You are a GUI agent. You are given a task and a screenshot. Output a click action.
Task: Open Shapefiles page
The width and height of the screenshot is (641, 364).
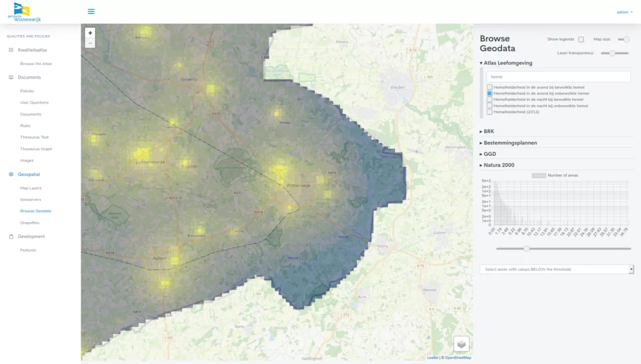30,223
